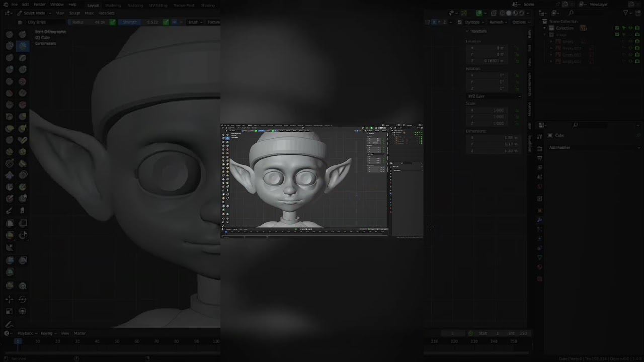Select the Elastic Deform brush tool
The height and width of the screenshot is (362, 644).
coord(10,129)
